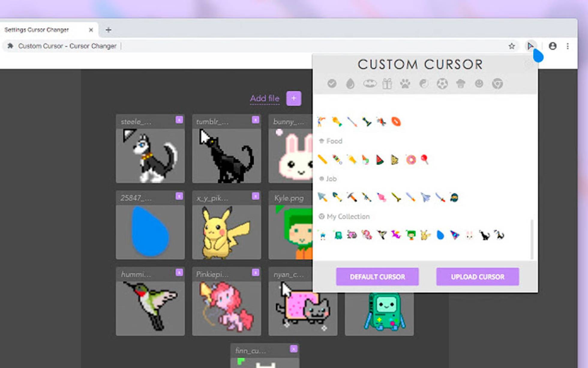The height and width of the screenshot is (368, 588).
Task: Select the chef hat food category icon
Action: point(461,83)
